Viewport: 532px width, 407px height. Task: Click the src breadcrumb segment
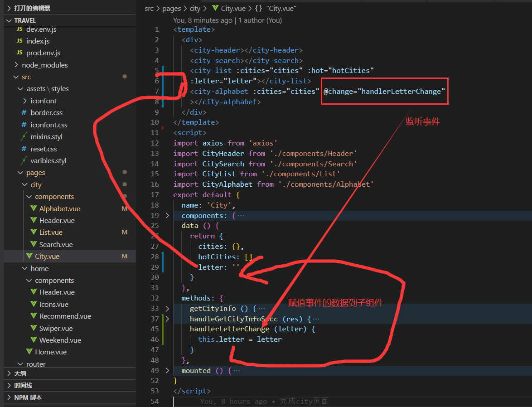point(149,9)
